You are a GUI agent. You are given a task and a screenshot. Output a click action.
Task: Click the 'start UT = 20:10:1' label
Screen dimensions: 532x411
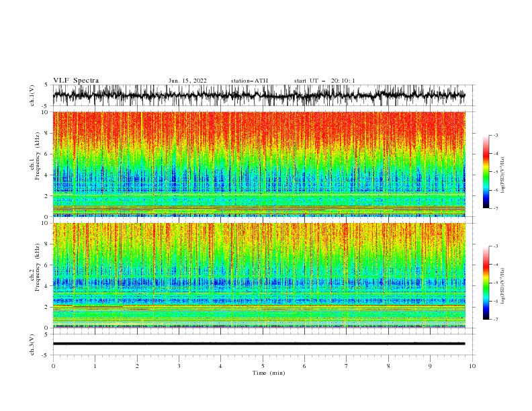click(324, 81)
